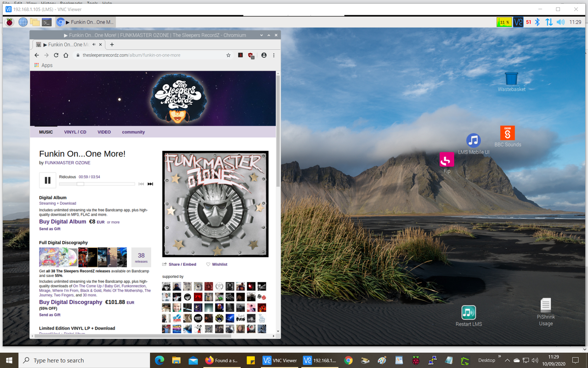Open the Raspberry Pi main menu
The height and width of the screenshot is (368, 588).
click(x=10, y=22)
